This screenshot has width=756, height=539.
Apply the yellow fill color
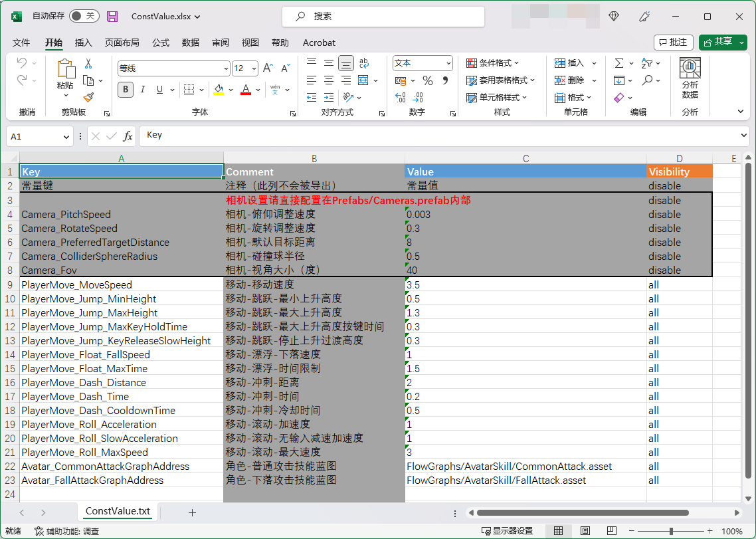[x=219, y=90]
